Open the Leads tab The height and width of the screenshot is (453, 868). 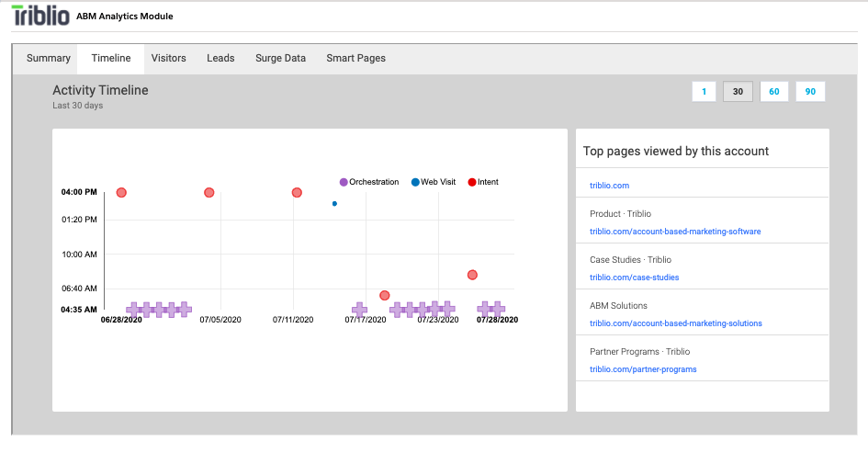tap(220, 58)
